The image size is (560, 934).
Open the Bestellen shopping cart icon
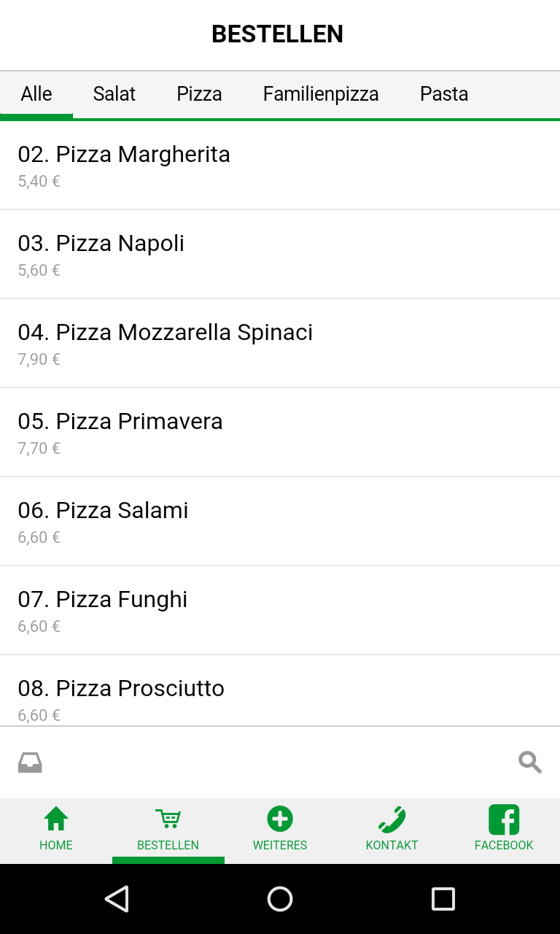pos(168,819)
